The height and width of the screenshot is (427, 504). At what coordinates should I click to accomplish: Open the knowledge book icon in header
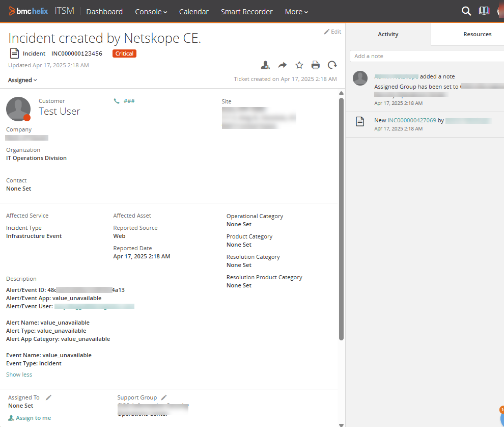pyautogui.click(x=484, y=11)
